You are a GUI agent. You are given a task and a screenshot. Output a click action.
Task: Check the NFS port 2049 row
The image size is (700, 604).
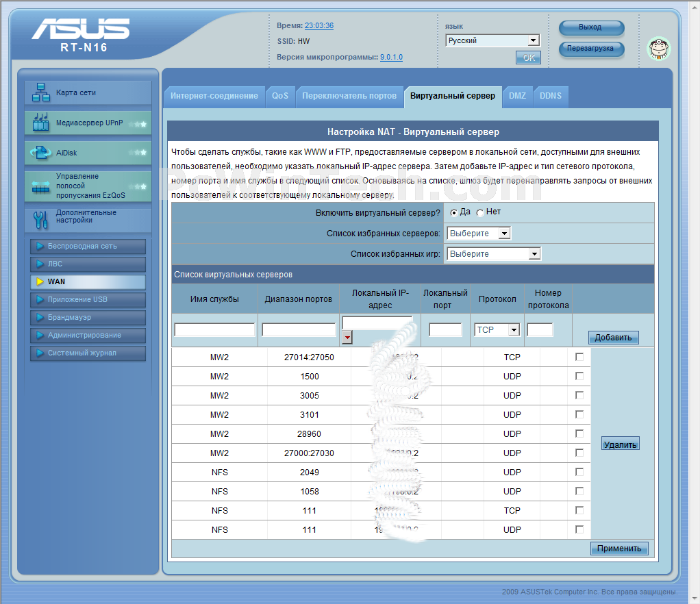579,472
